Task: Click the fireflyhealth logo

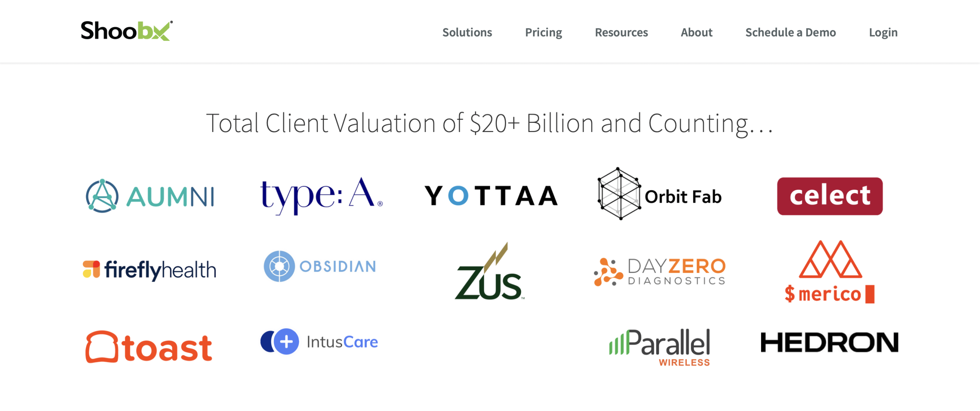Action: point(149,270)
